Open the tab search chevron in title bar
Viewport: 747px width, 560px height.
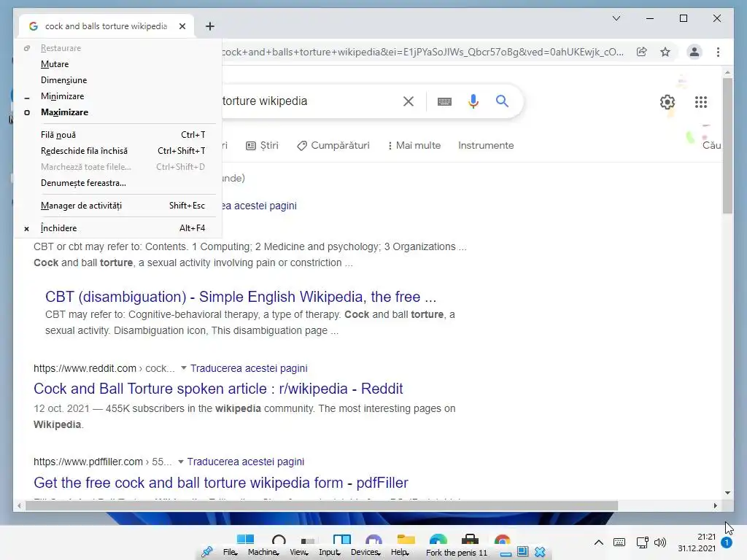point(616,18)
